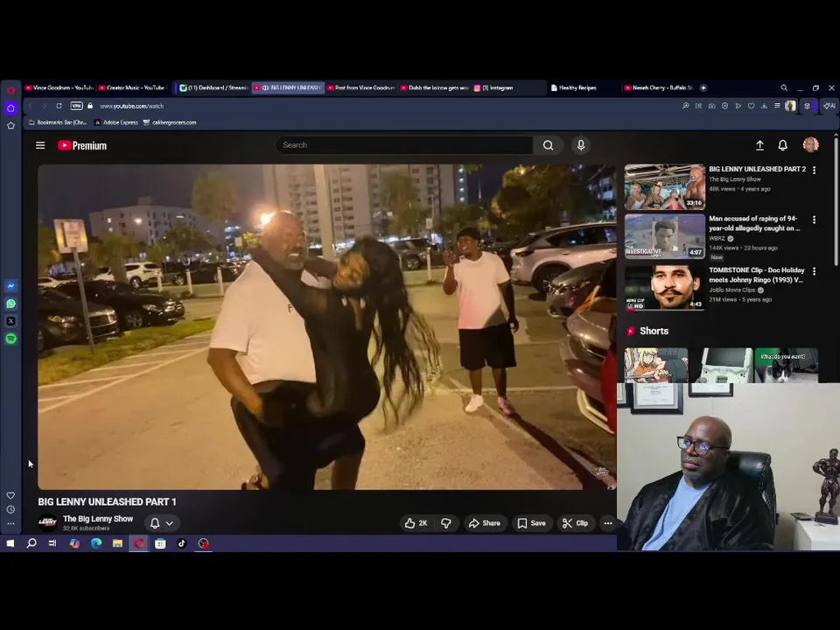Click the Clip button
This screenshot has height=630, width=840.
[576, 523]
